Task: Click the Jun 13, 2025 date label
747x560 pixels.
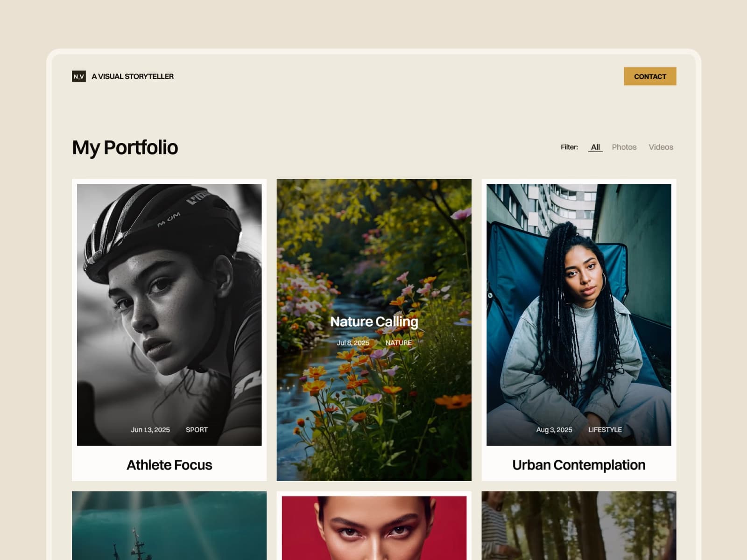Action: (x=150, y=429)
